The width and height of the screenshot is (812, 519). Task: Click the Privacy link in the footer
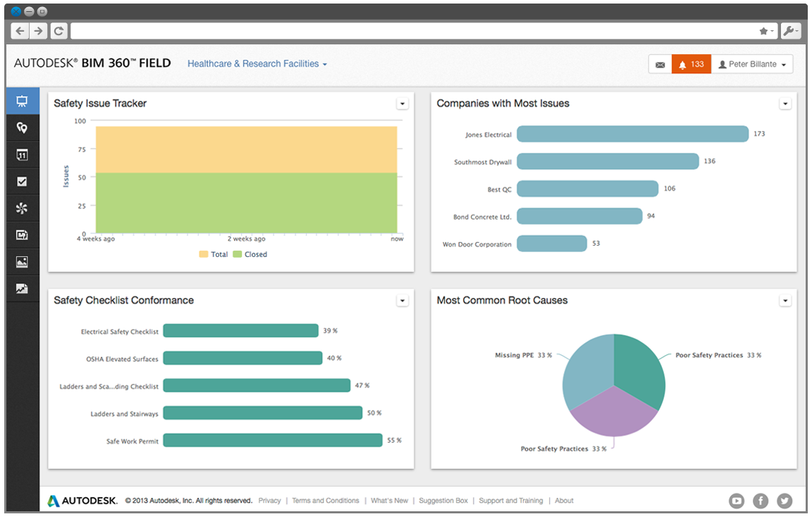click(269, 501)
